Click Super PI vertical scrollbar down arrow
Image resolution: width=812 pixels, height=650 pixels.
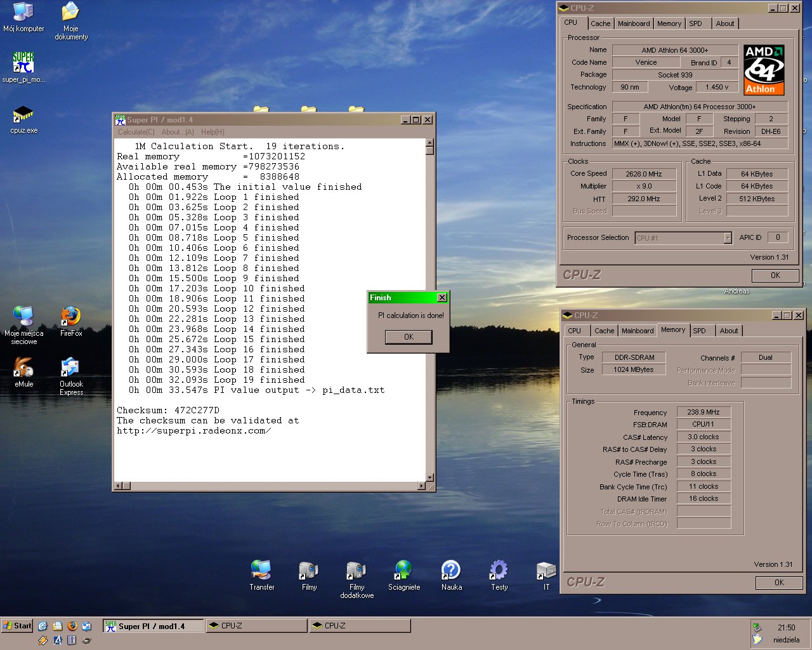[x=429, y=477]
